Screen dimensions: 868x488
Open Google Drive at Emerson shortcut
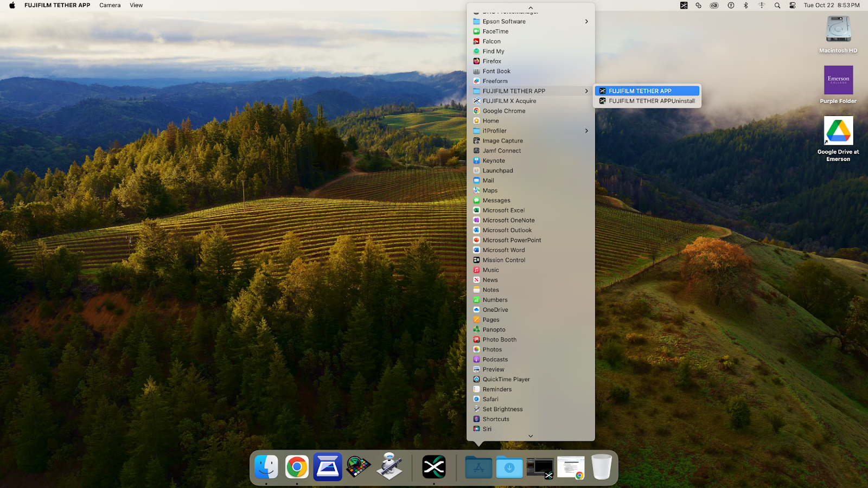click(x=838, y=139)
